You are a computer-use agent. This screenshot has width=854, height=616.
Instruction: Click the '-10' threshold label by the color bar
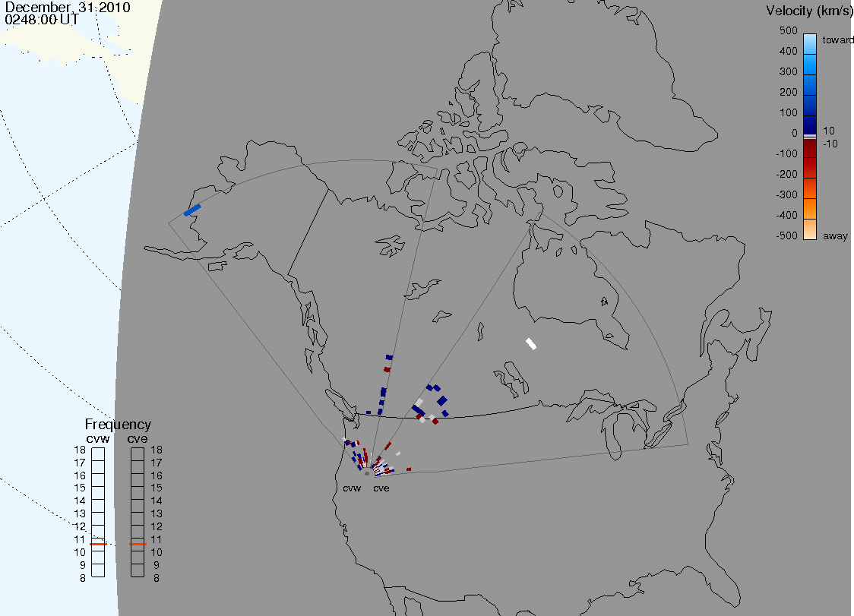830,144
